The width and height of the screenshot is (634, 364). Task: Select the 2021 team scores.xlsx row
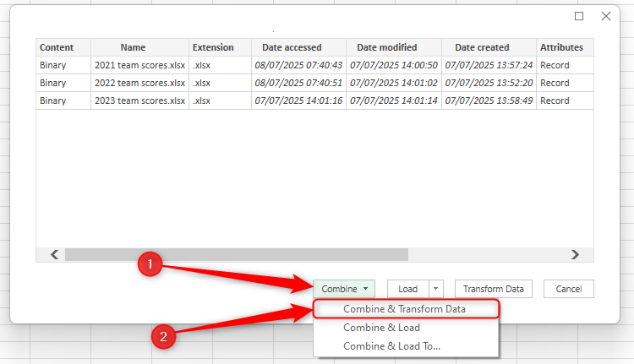coord(139,65)
